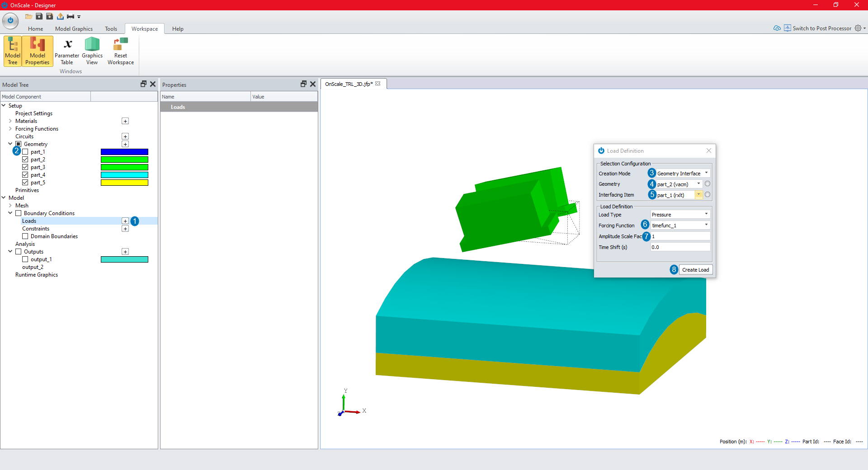Check the Outputs group checkbox
The image size is (868, 470).
19,252
